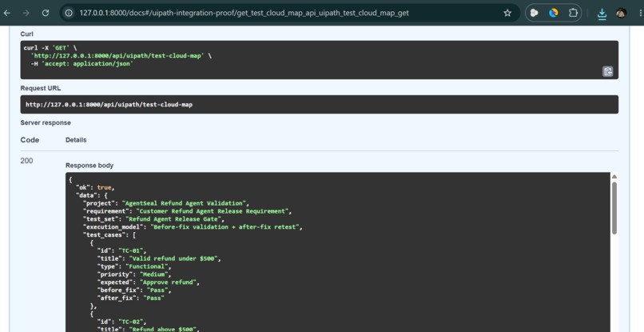Viewport: 644px width, 332px height.
Task: Open the Extensions puzzle piece menu
Action: click(573, 13)
